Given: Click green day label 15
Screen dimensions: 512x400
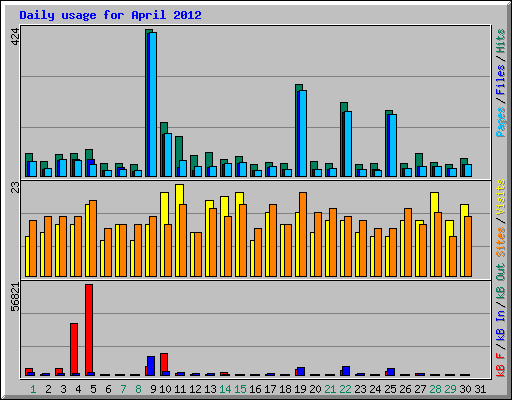Looking at the screenshot, I should [x=240, y=389].
